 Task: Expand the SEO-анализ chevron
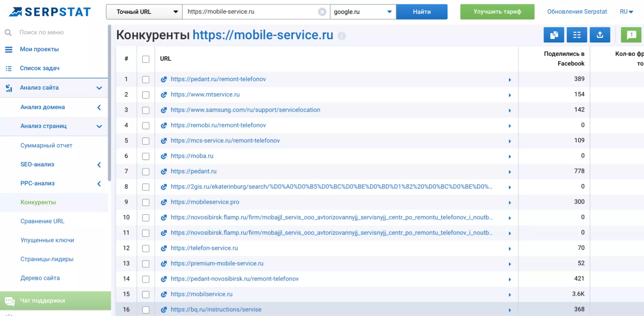pyautogui.click(x=99, y=165)
